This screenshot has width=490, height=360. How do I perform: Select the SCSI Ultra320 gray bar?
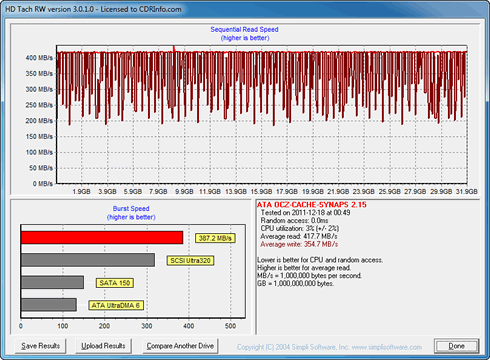tap(88, 260)
